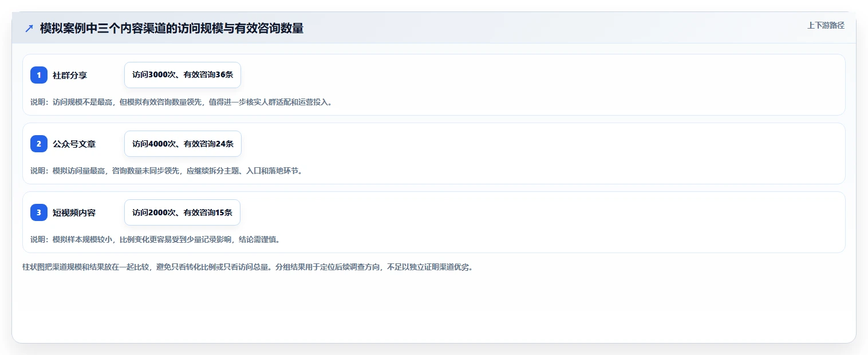868x355 pixels.
Task: Click the 短视频内容 channel name
Action: coord(74,212)
